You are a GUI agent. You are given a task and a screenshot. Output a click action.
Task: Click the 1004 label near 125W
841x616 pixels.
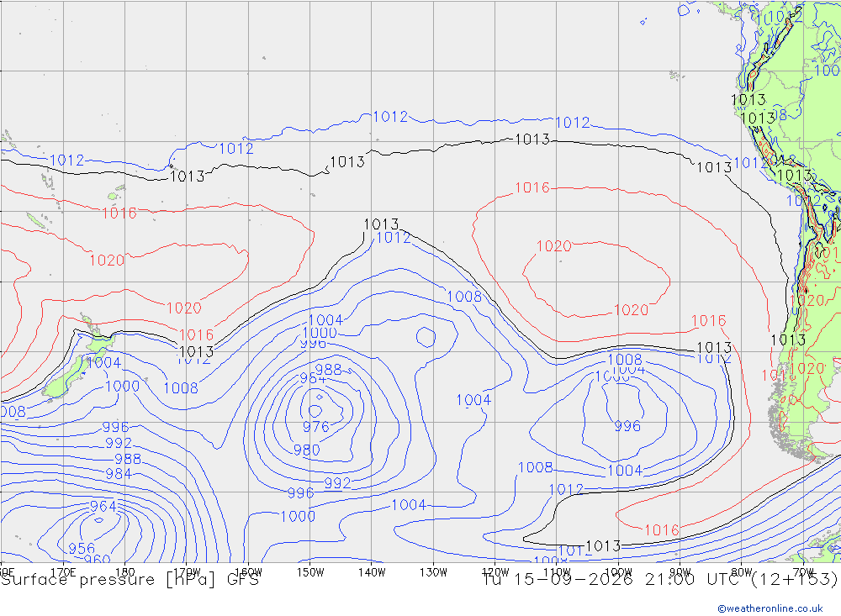[473, 400]
